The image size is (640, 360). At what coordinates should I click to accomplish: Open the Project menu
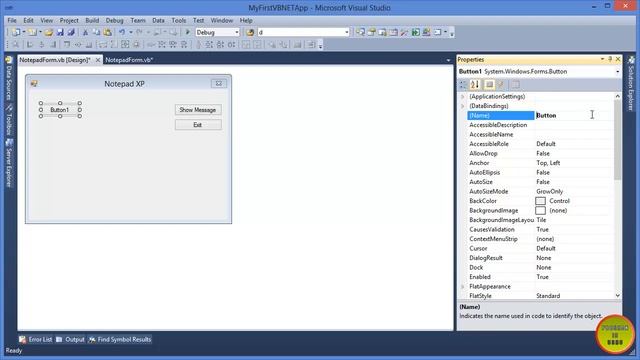point(69,20)
